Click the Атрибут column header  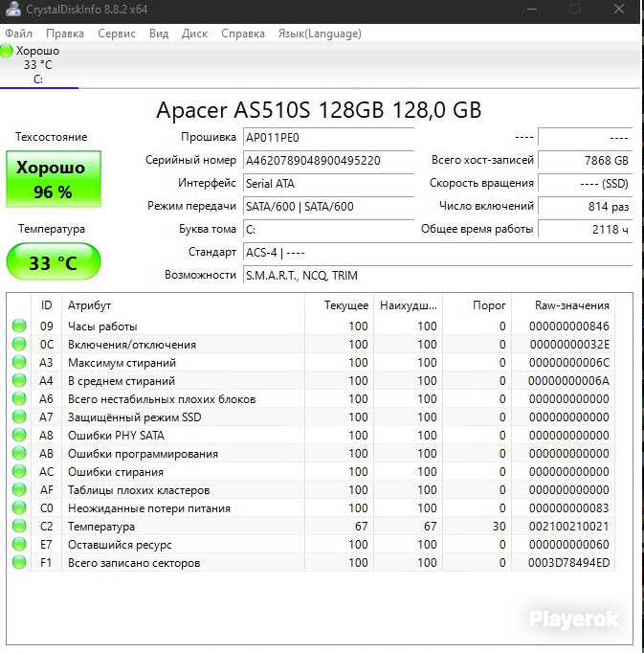pos(183,305)
